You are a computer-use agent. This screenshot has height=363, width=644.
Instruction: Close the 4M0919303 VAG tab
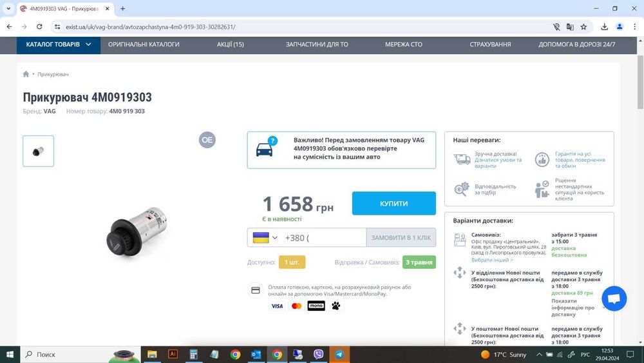[x=107, y=8]
